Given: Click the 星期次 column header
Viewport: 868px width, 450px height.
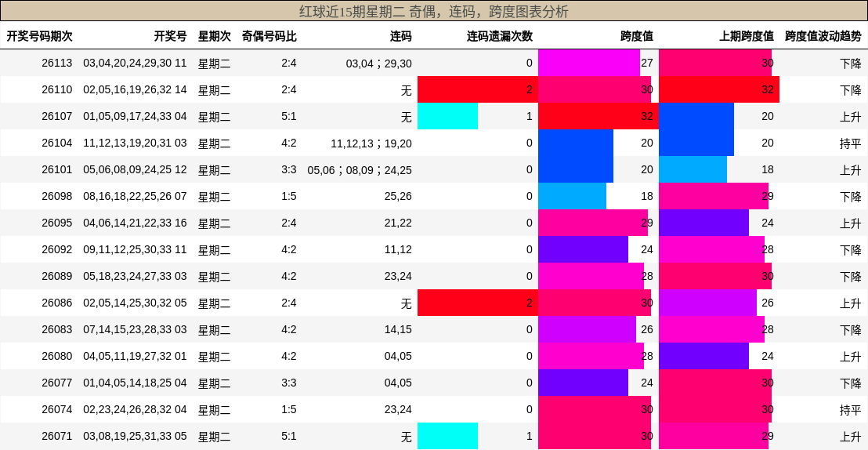Looking at the screenshot, I should (x=214, y=37).
